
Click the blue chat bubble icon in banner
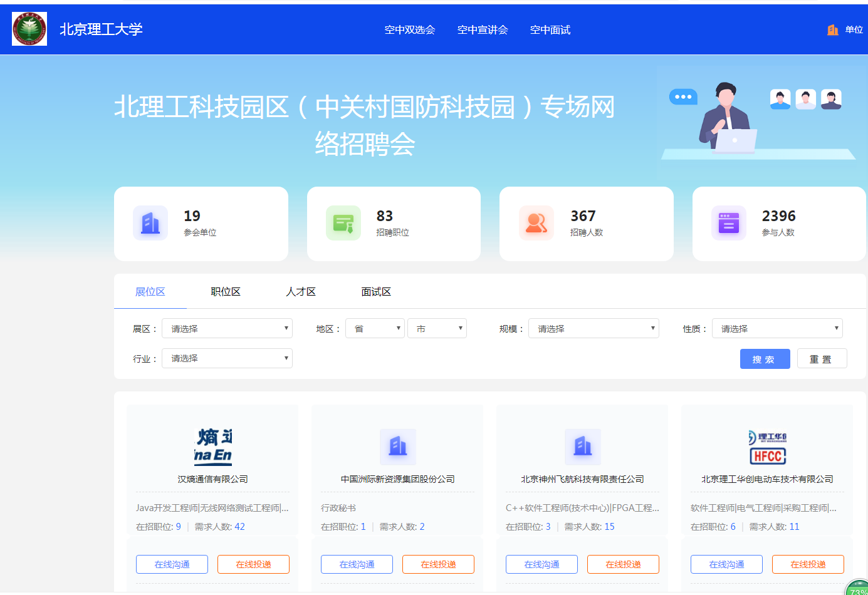pyautogui.click(x=683, y=97)
